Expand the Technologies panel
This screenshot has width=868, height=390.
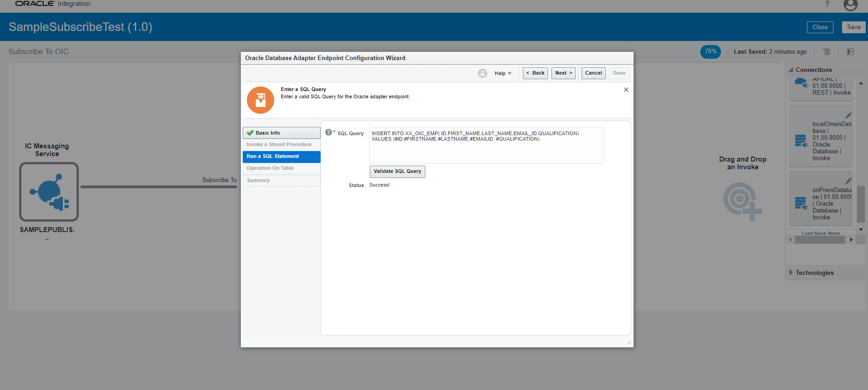tap(791, 273)
